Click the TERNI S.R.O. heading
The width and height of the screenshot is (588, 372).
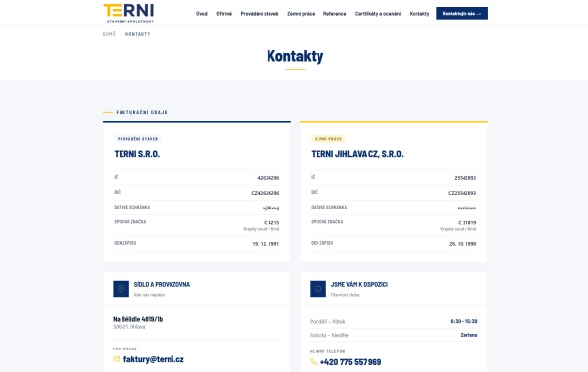pyautogui.click(x=137, y=154)
